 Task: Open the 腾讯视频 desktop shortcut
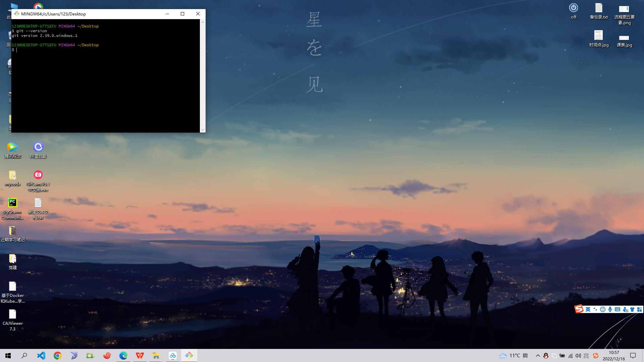pos(12,150)
